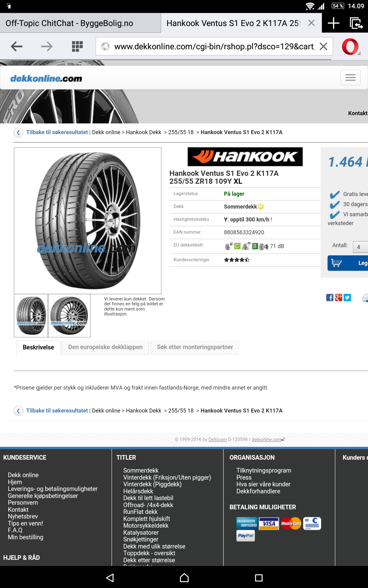Viewport: 368px width, 588px height.
Task: Open the tab switcher icon
Action: [x=356, y=23]
